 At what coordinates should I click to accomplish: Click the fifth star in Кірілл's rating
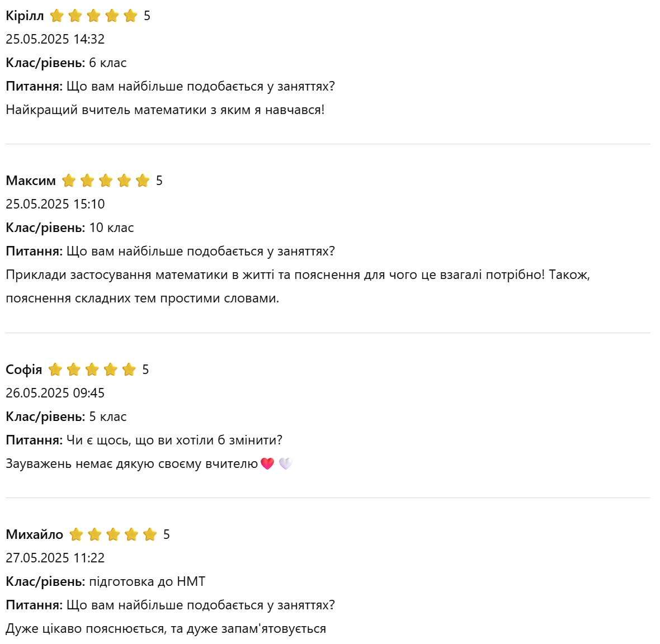(130, 16)
